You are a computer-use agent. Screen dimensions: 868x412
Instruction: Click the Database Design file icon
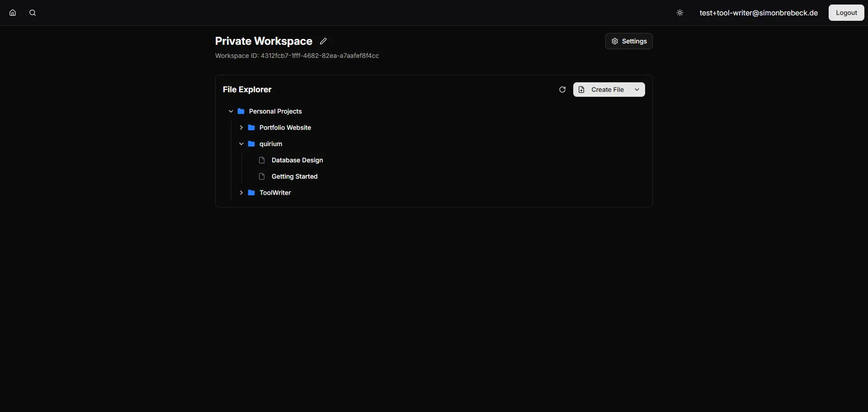pos(262,160)
